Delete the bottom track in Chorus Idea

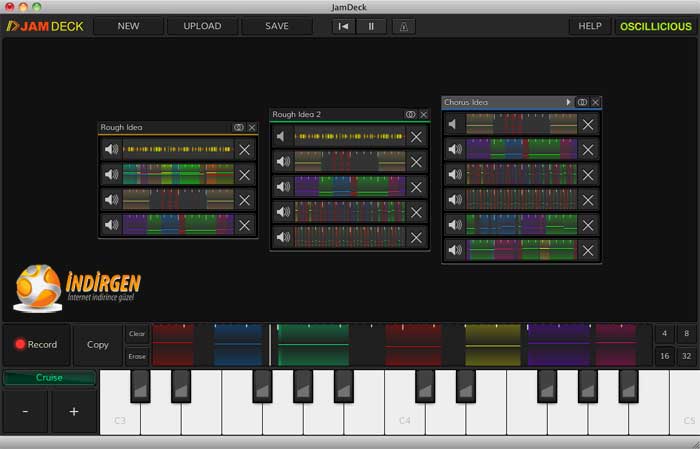click(588, 250)
